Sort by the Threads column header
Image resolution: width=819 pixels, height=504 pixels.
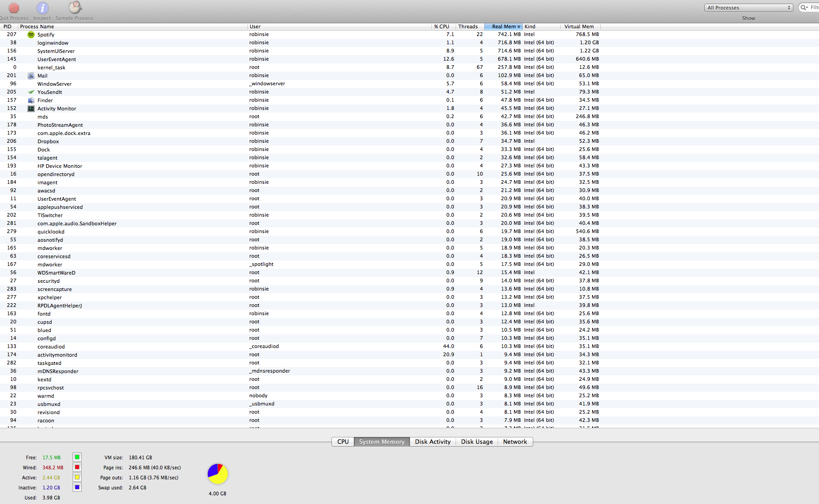click(x=470, y=26)
